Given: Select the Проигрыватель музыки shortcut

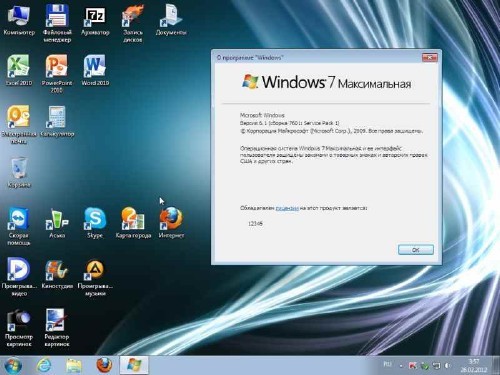Looking at the screenshot, I should click(x=95, y=277).
